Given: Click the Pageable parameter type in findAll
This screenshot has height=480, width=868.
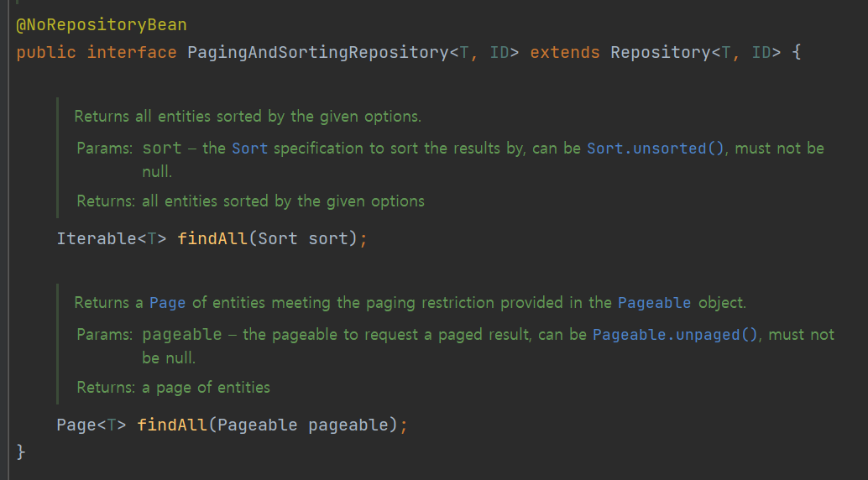Looking at the screenshot, I should coord(258,425).
